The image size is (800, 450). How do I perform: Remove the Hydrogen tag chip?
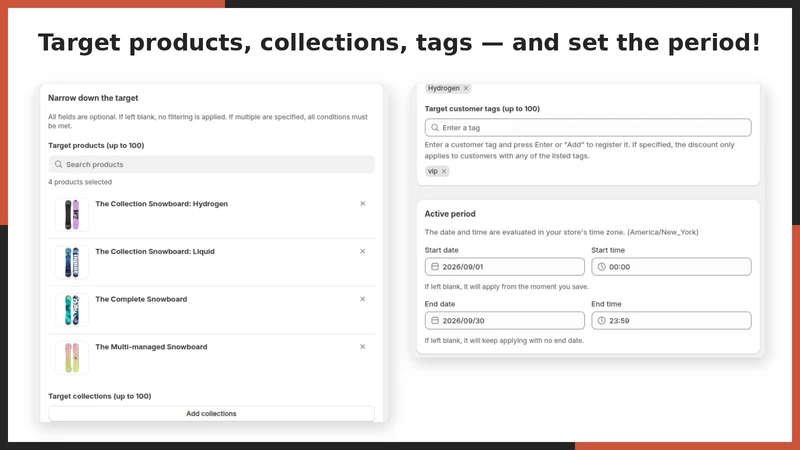tap(466, 88)
